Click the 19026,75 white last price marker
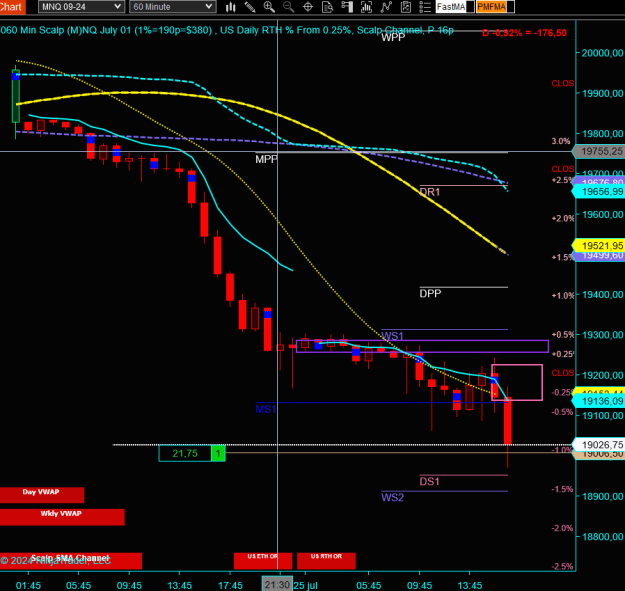 [x=599, y=445]
